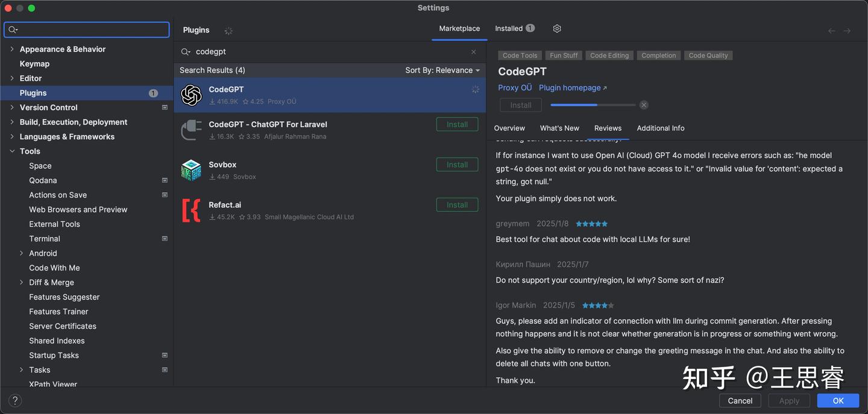Click the plugins gear settings icon

[x=557, y=28]
